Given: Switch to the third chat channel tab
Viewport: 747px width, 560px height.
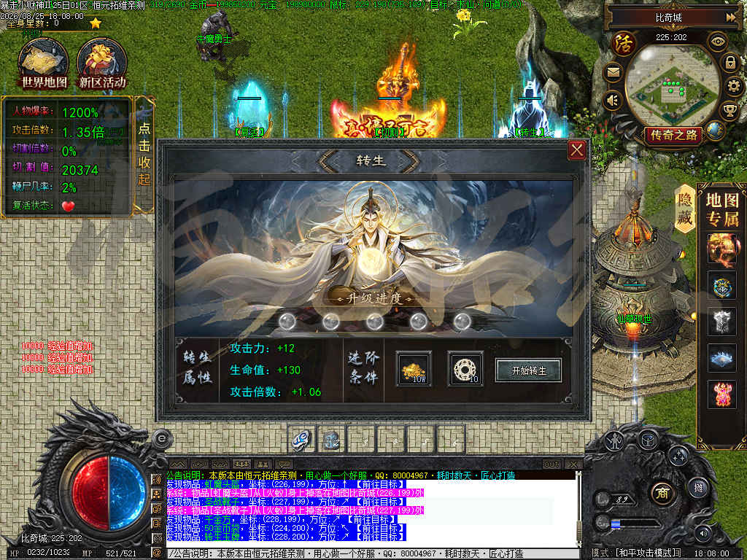Looking at the screenshot, I should tap(220, 464).
